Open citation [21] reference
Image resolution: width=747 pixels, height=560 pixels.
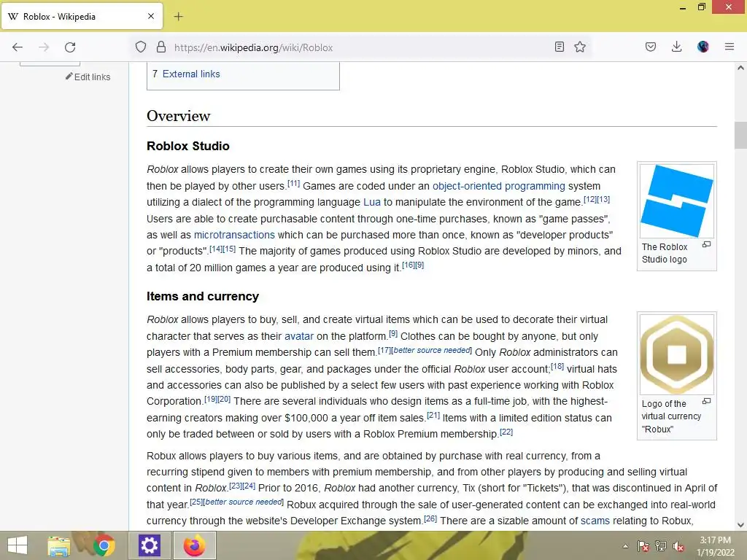point(433,415)
